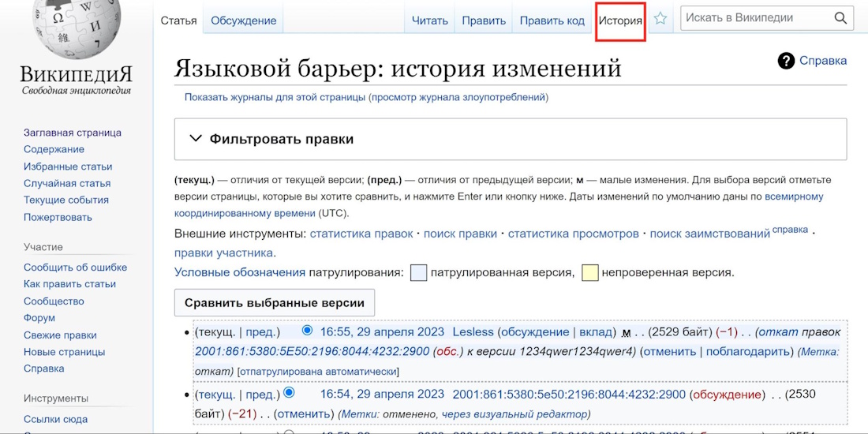The height and width of the screenshot is (434, 868).
Task: Click the Lesless username link
Action: click(473, 331)
